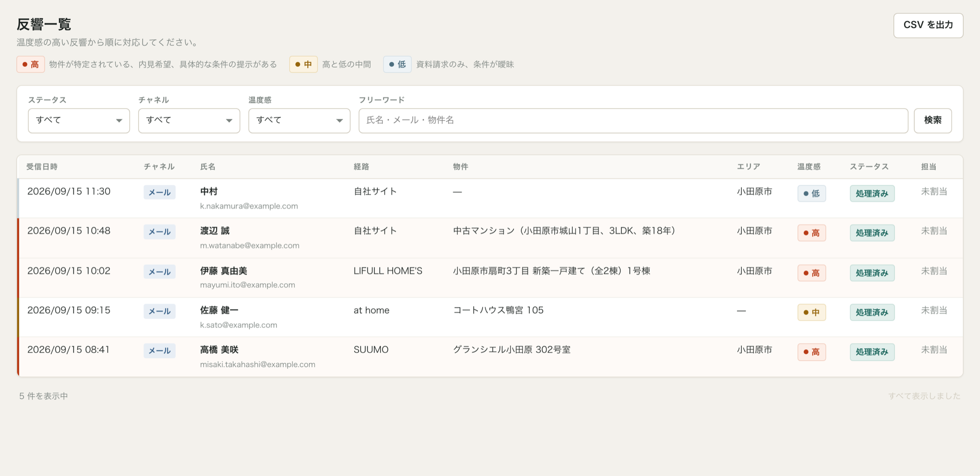Click property コートハウス鴨宮 105
This screenshot has width=980, height=476.
coord(498,310)
